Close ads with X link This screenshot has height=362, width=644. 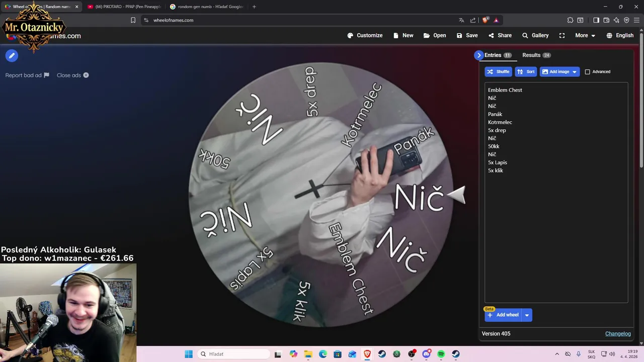click(x=72, y=75)
